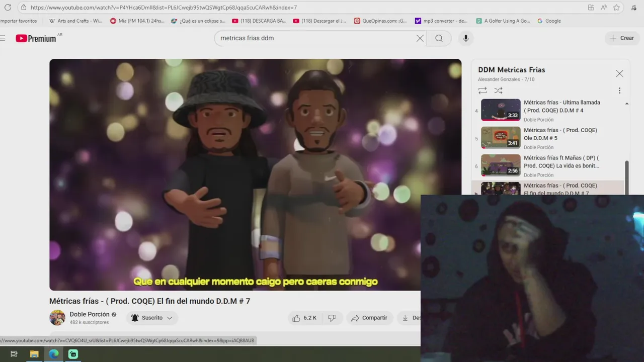
Task: Open the mp3 converter bookmark
Action: [x=441, y=21]
